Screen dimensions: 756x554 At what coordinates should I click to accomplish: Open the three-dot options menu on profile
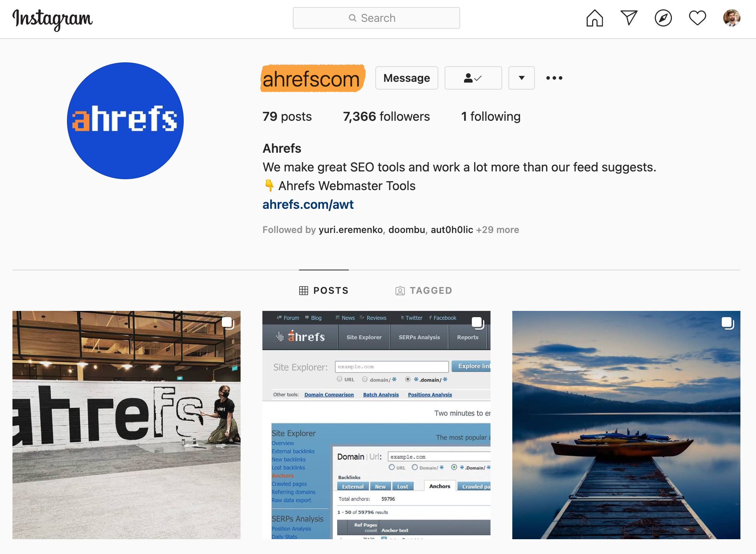pyautogui.click(x=554, y=78)
